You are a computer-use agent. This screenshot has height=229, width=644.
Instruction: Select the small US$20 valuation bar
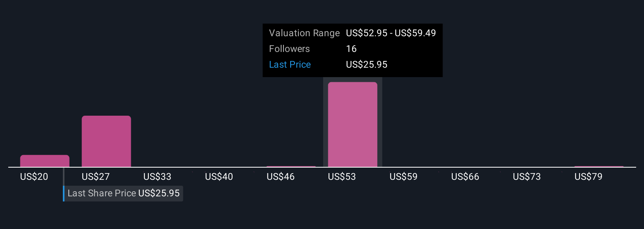[x=45, y=161]
